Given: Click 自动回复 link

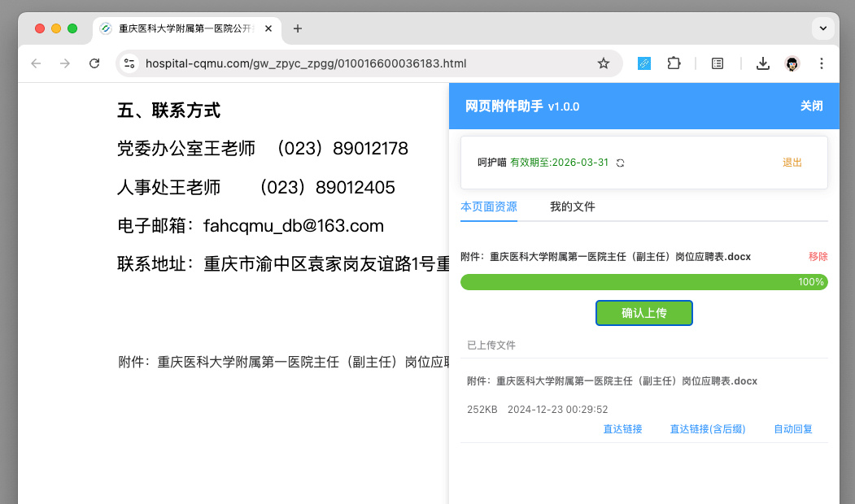Looking at the screenshot, I should click(793, 429).
